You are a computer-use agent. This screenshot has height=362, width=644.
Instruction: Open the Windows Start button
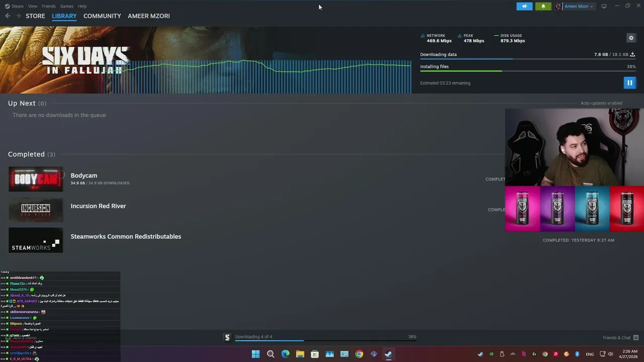(x=256, y=354)
